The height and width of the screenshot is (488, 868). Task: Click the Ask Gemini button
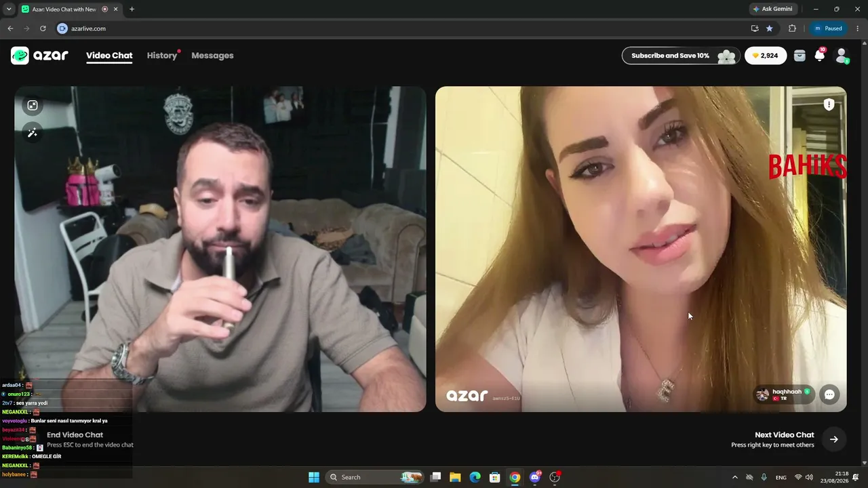[772, 9]
